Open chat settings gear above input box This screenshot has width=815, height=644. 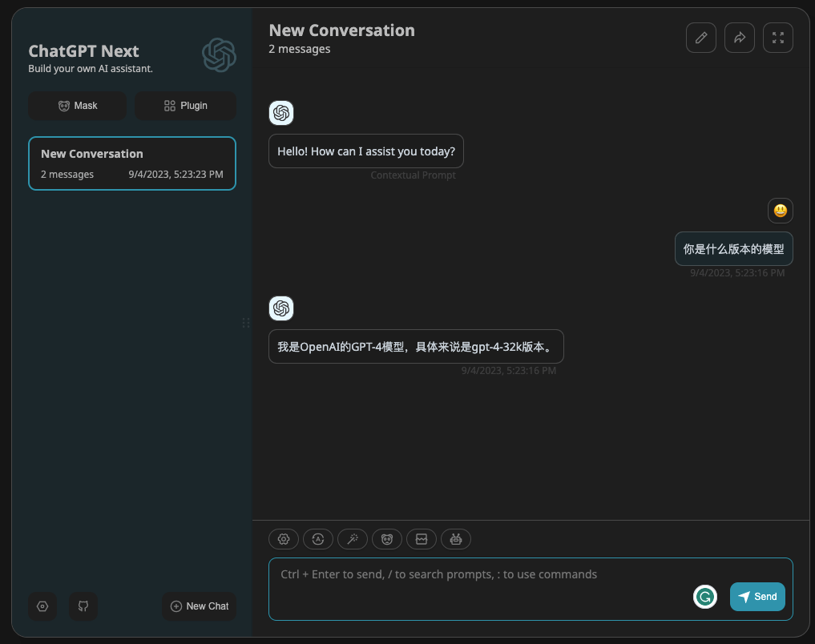coord(283,539)
